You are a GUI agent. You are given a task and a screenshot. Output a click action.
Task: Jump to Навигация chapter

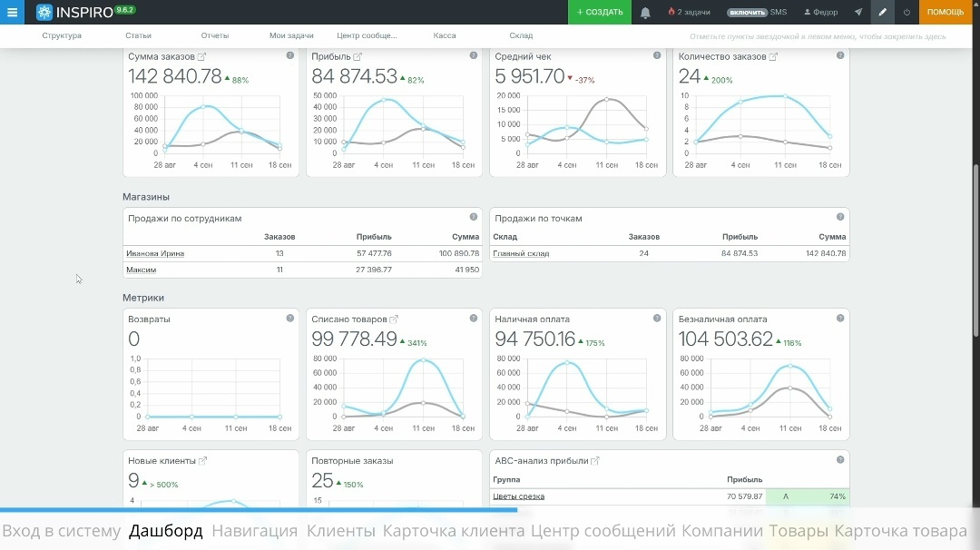click(x=254, y=531)
